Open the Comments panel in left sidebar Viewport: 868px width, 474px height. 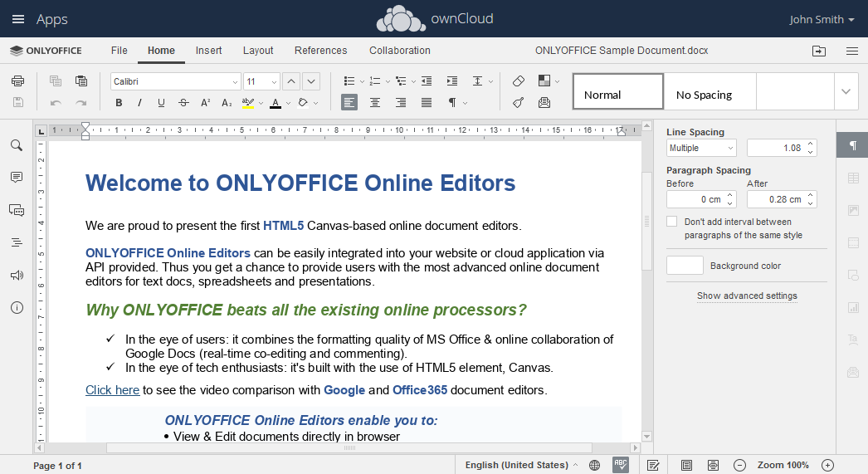click(x=17, y=178)
